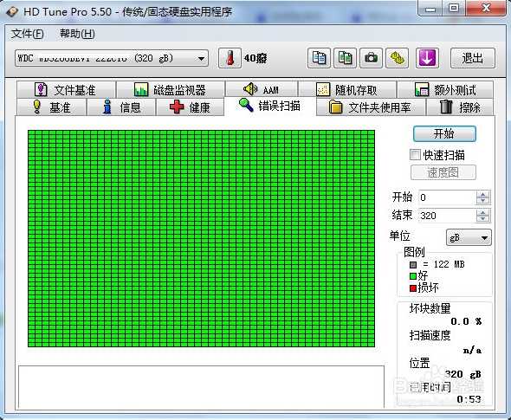
Task: Click the empty scan log box
Action: (201, 387)
